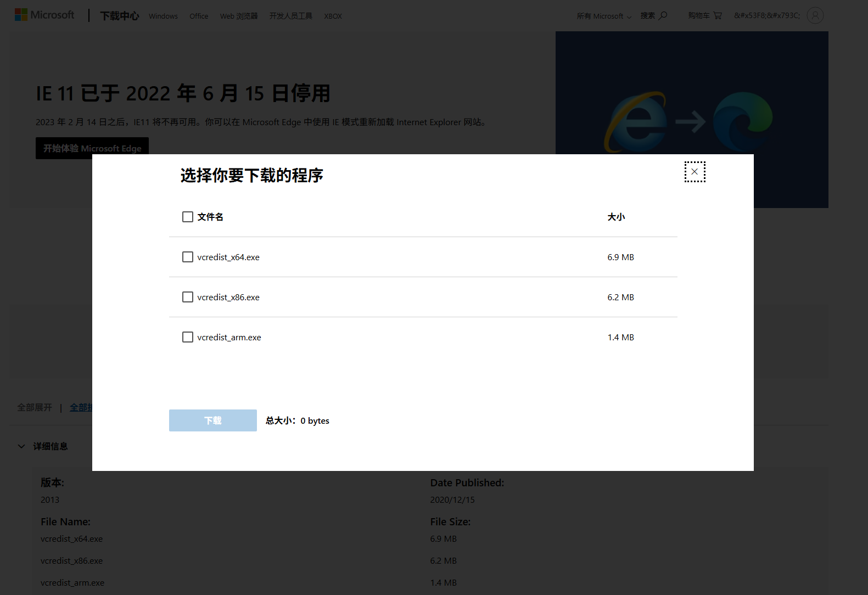The width and height of the screenshot is (868, 595).
Task: Open the Office menu item
Action: coord(199,16)
